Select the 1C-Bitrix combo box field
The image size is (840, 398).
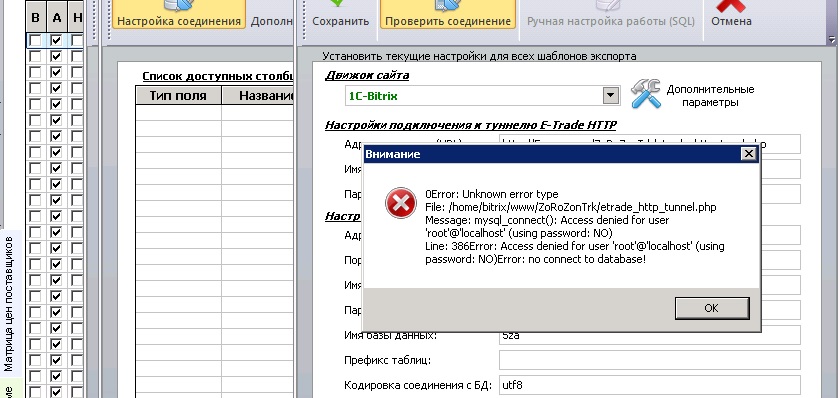[482, 96]
